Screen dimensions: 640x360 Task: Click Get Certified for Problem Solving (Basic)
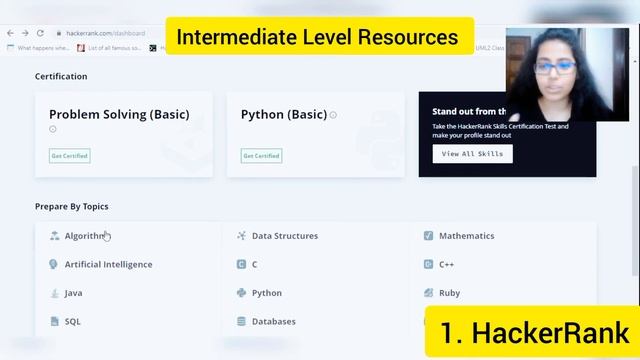[x=70, y=156]
